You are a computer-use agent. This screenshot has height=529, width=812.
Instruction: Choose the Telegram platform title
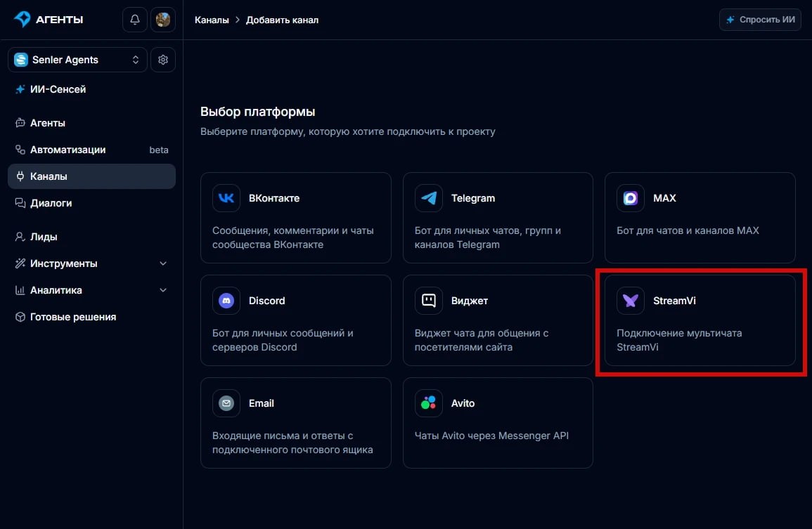click(473, 198)
